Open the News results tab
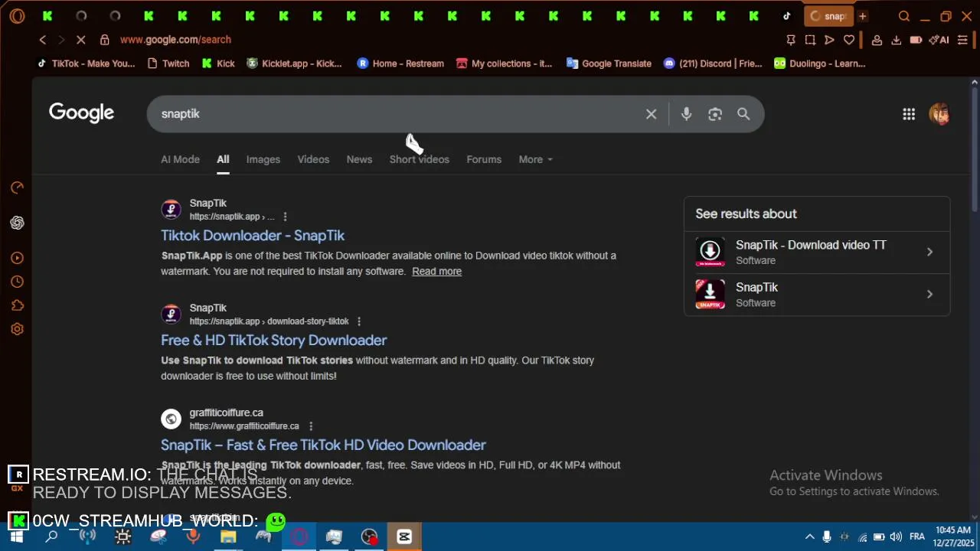 tap(359, 159)
